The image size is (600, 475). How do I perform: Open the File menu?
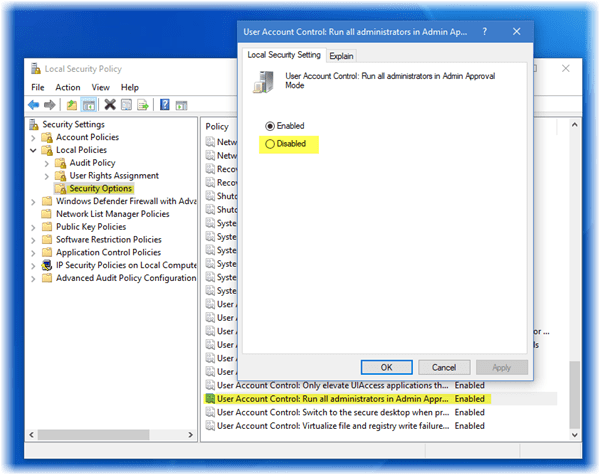(38, 88)
